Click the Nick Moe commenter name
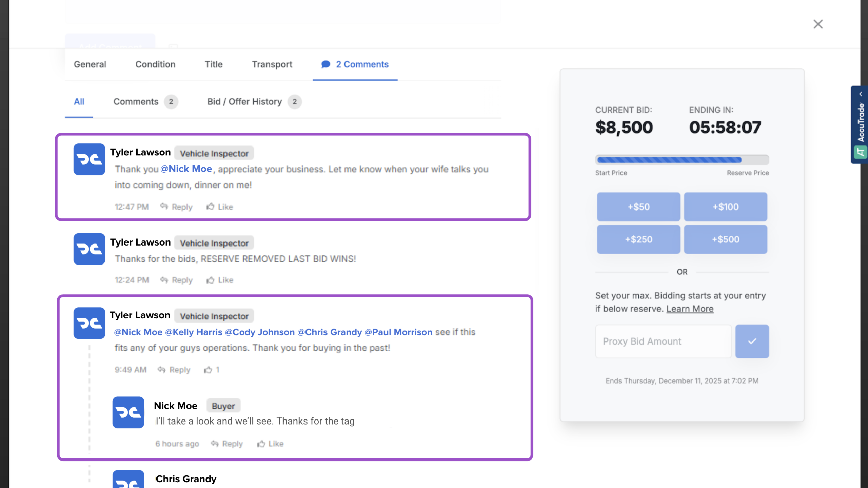868x488 pixels. (x=175, y=406)
